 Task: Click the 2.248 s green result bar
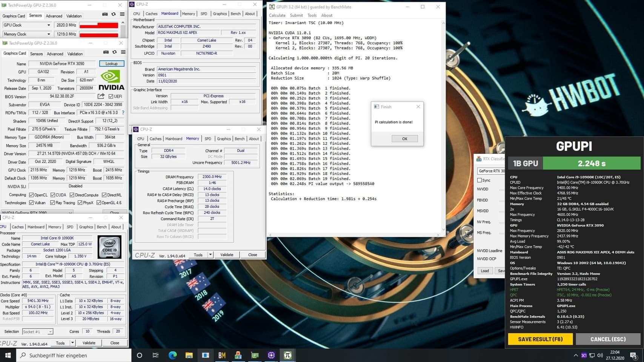click(x=592, y=163)
